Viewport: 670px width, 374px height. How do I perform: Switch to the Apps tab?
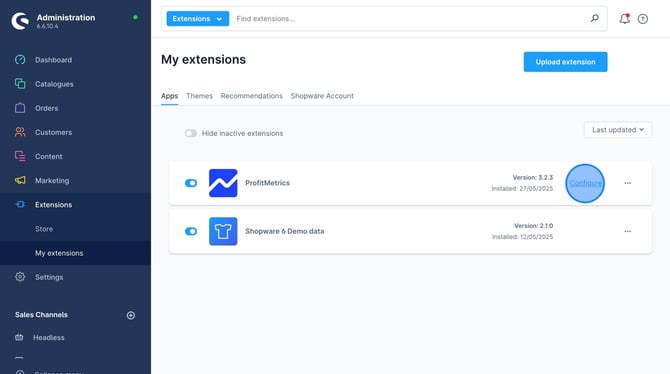pyautogui.click(x=169, y=96)
